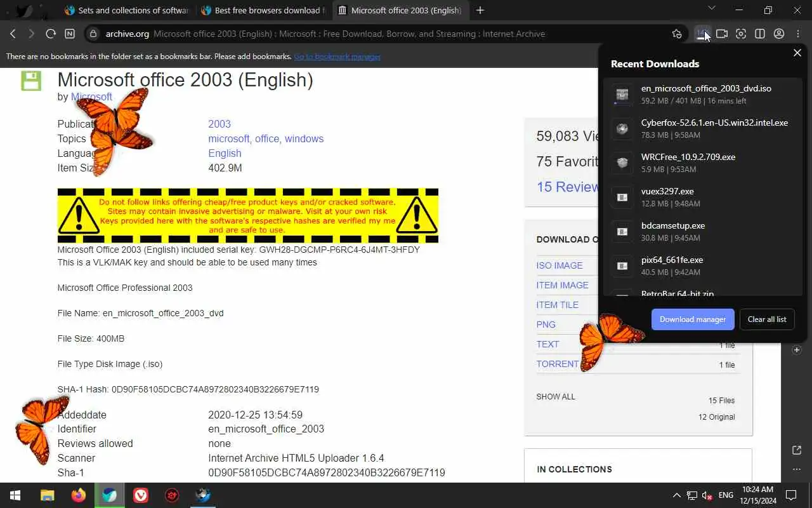This screenshot has height=508, width=812.
Task: Add sidebar app with plus icon
Action: 797,350
